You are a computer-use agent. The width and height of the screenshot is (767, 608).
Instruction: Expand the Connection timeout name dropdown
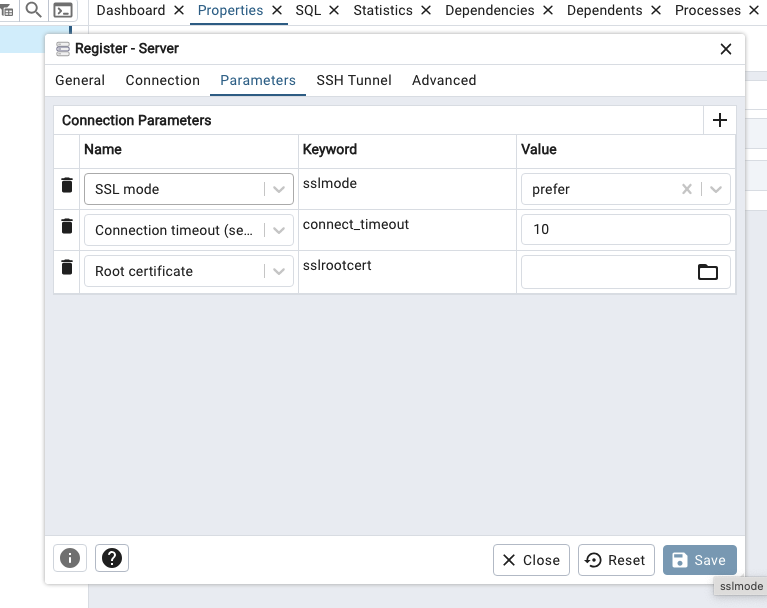[x=277, y=230]
